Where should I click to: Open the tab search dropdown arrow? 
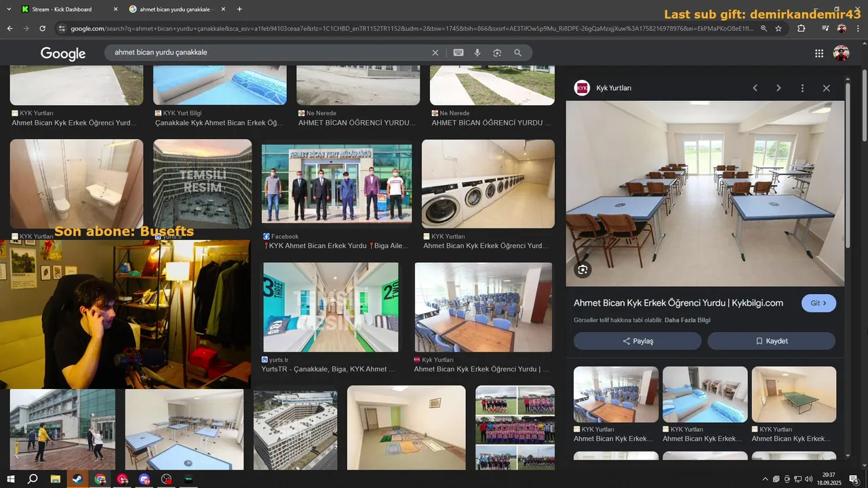(x=9, y=9)
